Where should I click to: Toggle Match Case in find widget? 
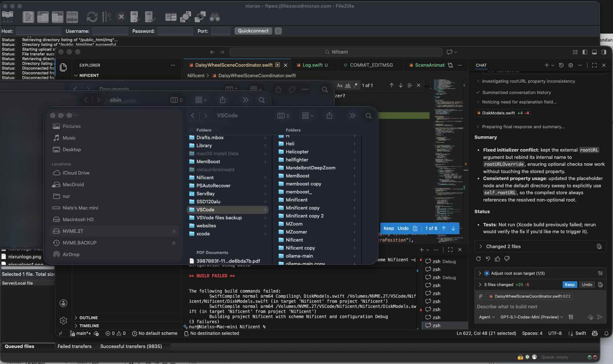click(x=340, y=85)
